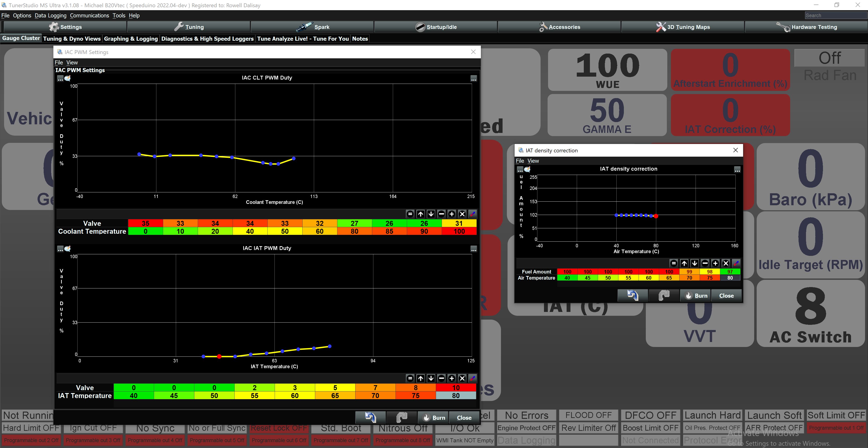
Task: Open the Data Logging menu
Action: (x=50, y=15)
